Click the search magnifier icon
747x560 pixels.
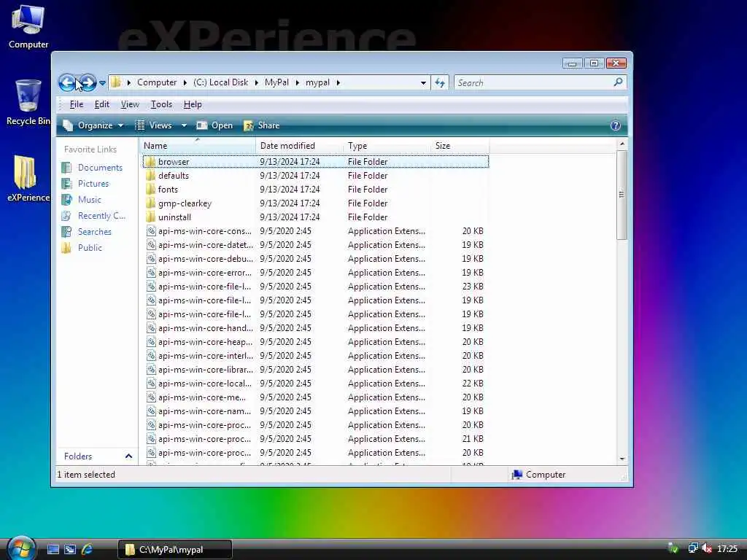click(618, 82)
